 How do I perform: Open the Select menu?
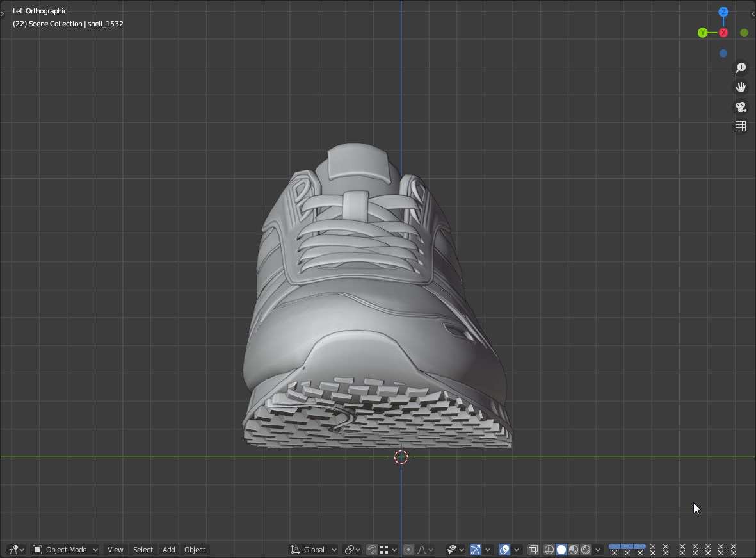143,550
